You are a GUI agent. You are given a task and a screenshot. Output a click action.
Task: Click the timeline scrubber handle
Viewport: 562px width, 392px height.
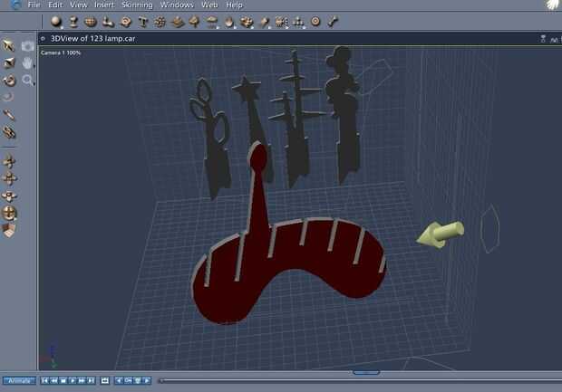(161, 381)
